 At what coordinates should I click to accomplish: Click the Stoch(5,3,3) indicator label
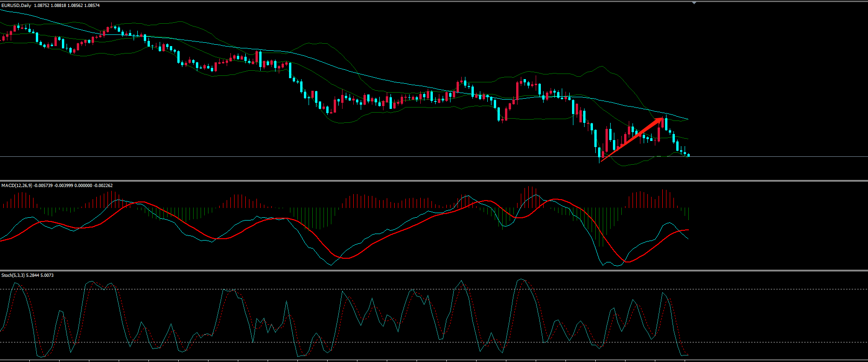[13, 275]
